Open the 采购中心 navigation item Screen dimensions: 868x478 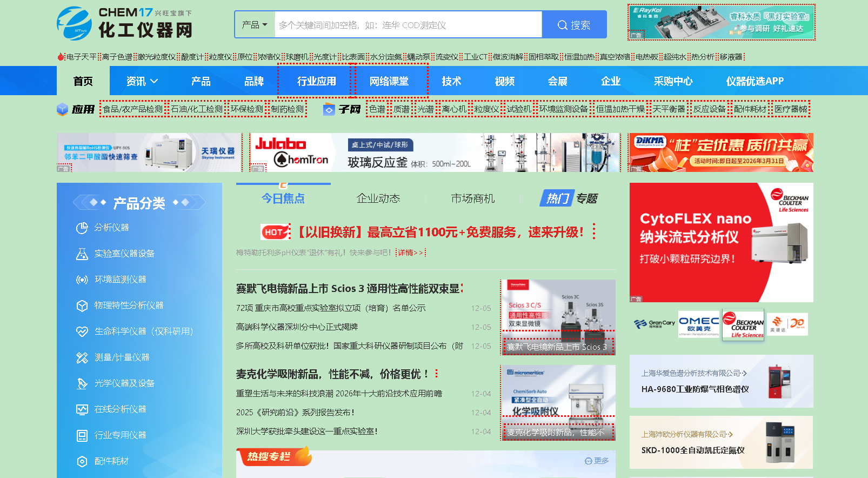(x=673, y=81)
